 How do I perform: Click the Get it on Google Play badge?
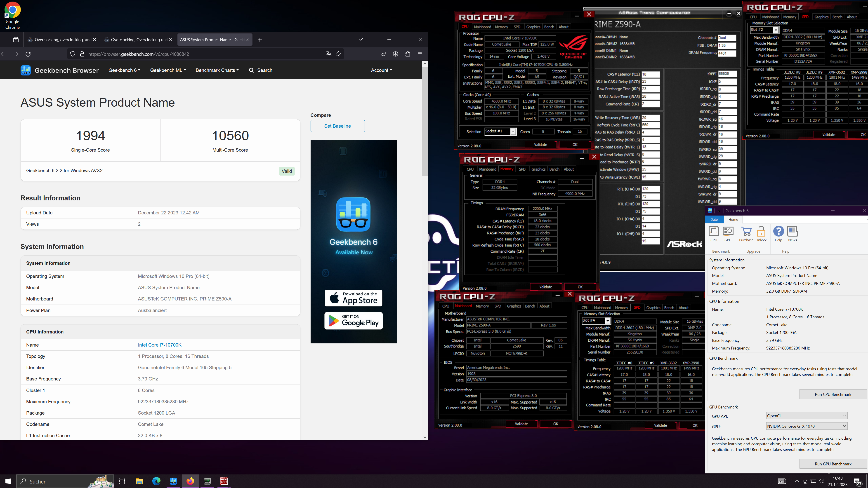click(354, 321)
